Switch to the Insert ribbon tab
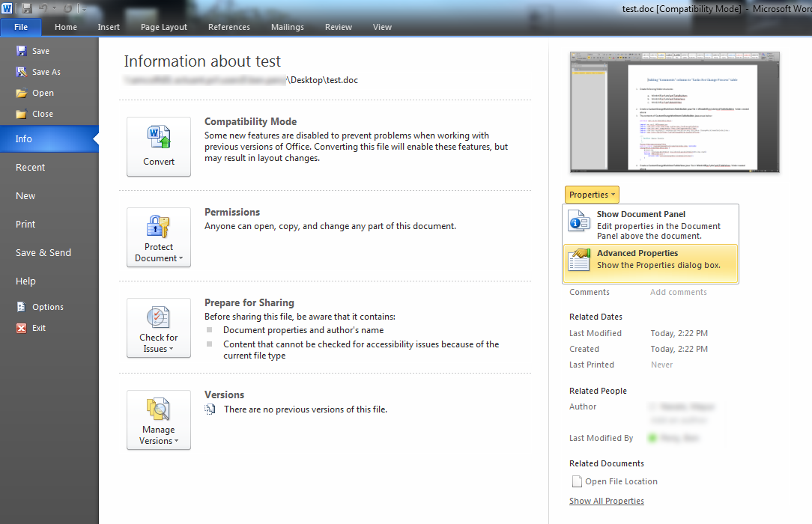 109,27
